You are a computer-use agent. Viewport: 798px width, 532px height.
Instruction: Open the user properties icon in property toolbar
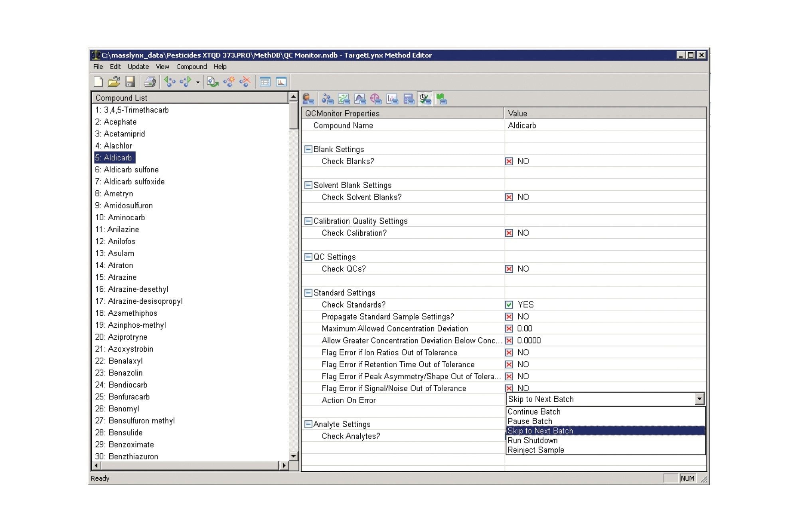308,99
